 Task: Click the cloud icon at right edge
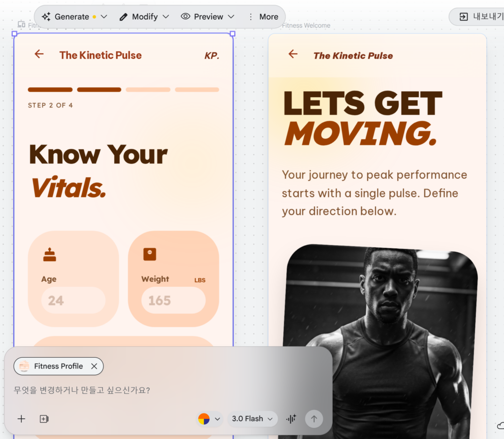click(501, 426)
